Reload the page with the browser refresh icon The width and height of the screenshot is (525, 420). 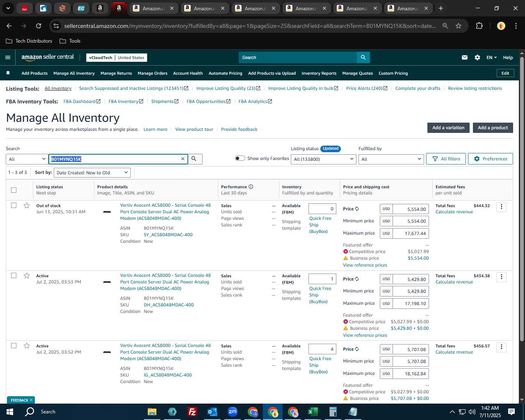pos(39,26)
